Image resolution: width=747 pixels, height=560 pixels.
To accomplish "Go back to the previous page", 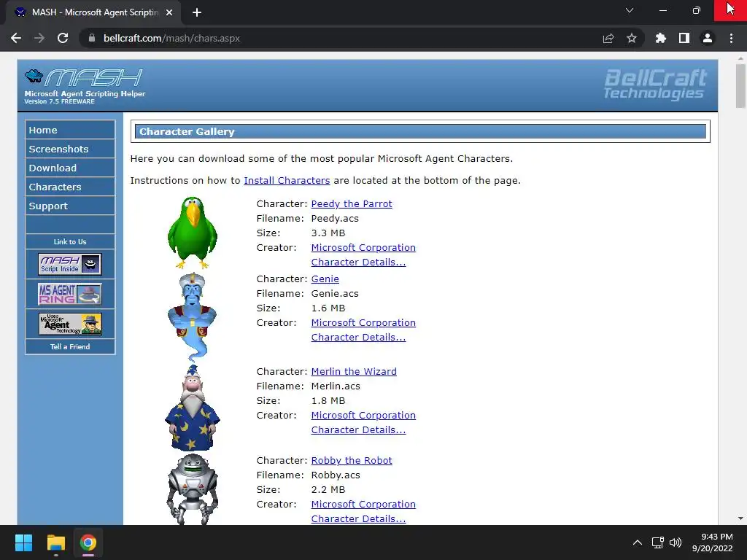I will point(16,38).
